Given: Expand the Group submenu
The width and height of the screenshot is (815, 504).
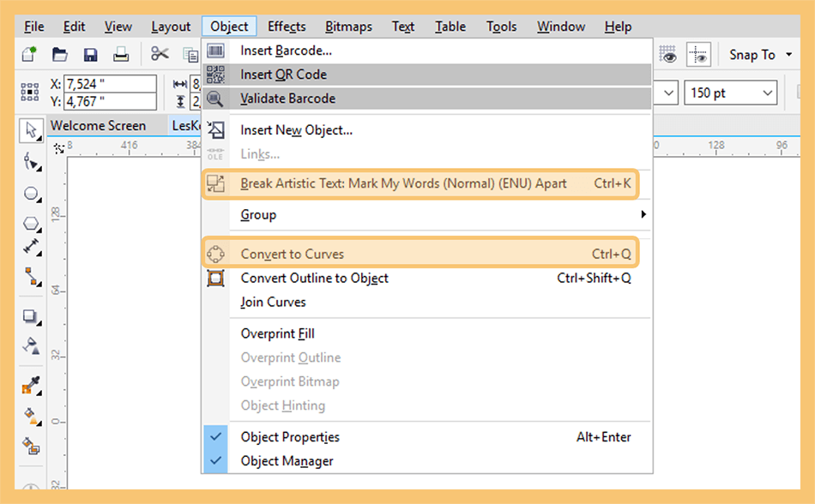Looking at the screenshot, I should pos(427,214).
